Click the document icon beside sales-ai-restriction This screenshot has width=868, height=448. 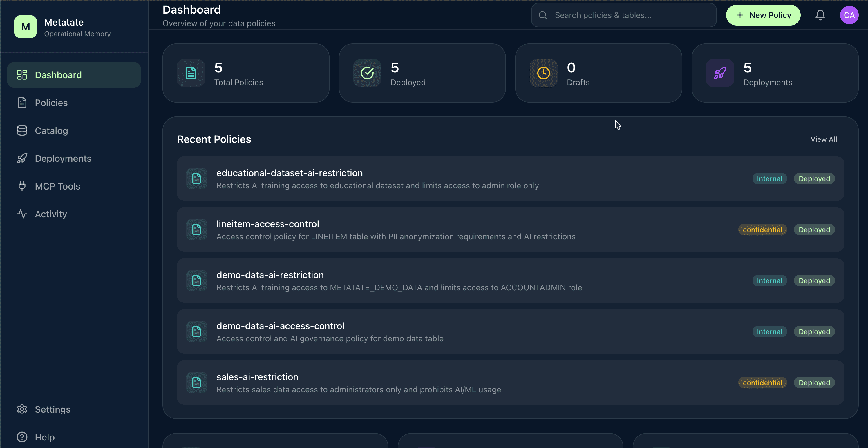tap(197, 382)
